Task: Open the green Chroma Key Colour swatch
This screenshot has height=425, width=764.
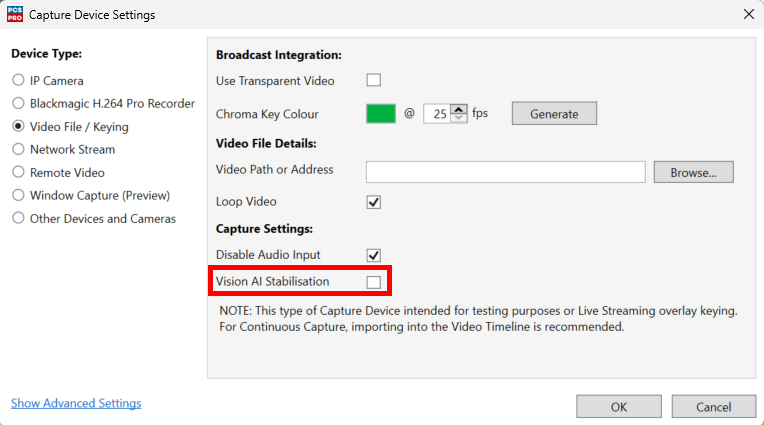Action: pos(381,114)
